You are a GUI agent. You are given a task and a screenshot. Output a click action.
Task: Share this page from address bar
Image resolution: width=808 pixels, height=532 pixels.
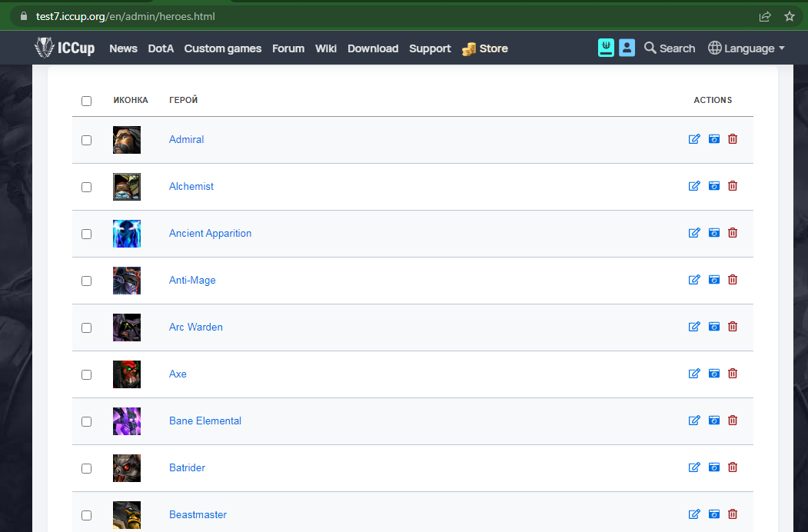tap(765, 16)
